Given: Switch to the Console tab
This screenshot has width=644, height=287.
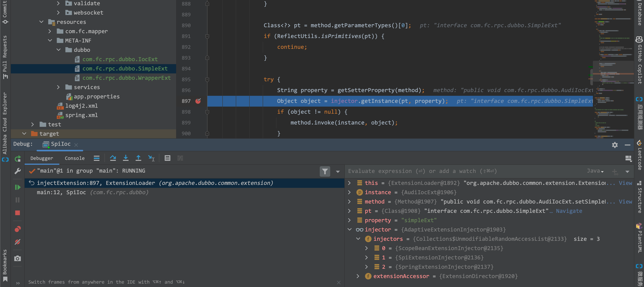Looking at the screenshot, I should pyautogui.click(x=74, y=158).
